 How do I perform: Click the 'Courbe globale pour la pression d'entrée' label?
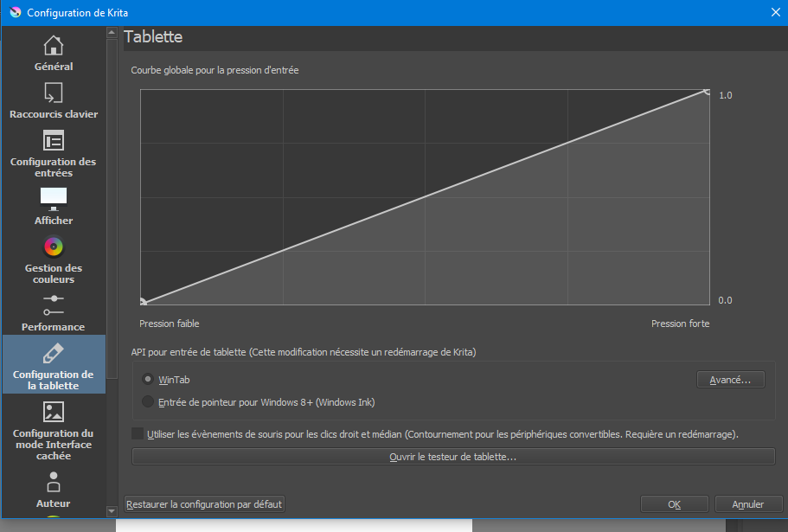(x=215, y=70)
